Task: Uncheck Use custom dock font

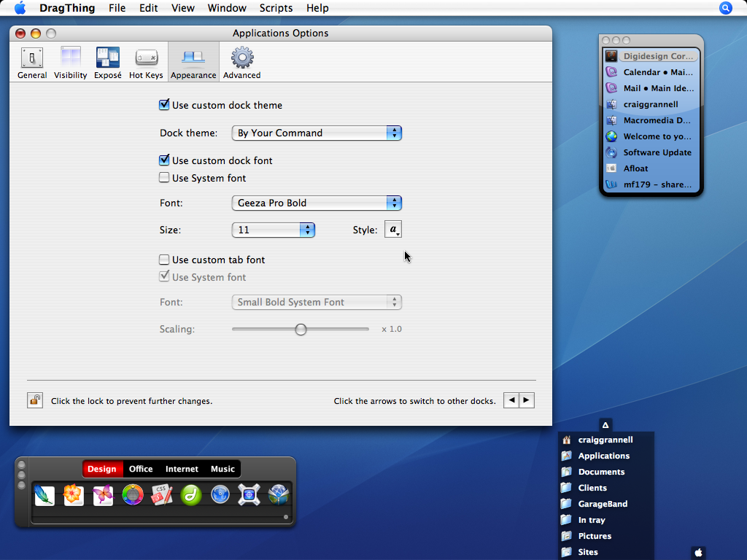Action: 164,160
